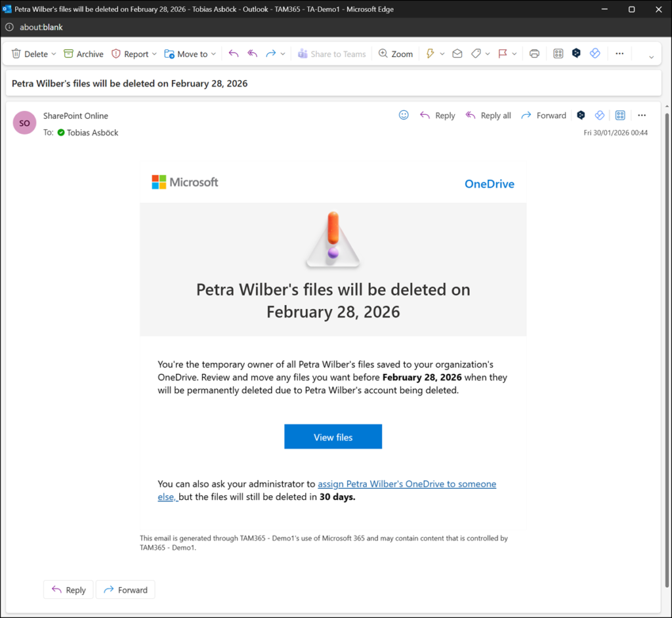
Task: Select the Archive icon
Action: click(x=68, y=54)
